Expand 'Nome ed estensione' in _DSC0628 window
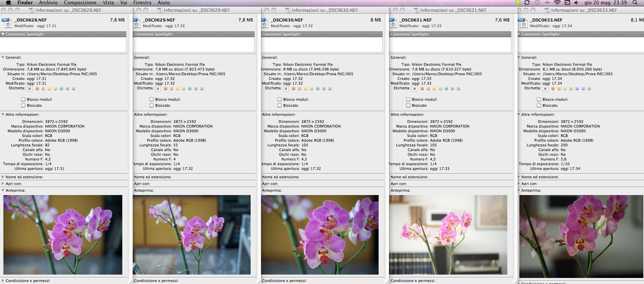 click(3, 177)
